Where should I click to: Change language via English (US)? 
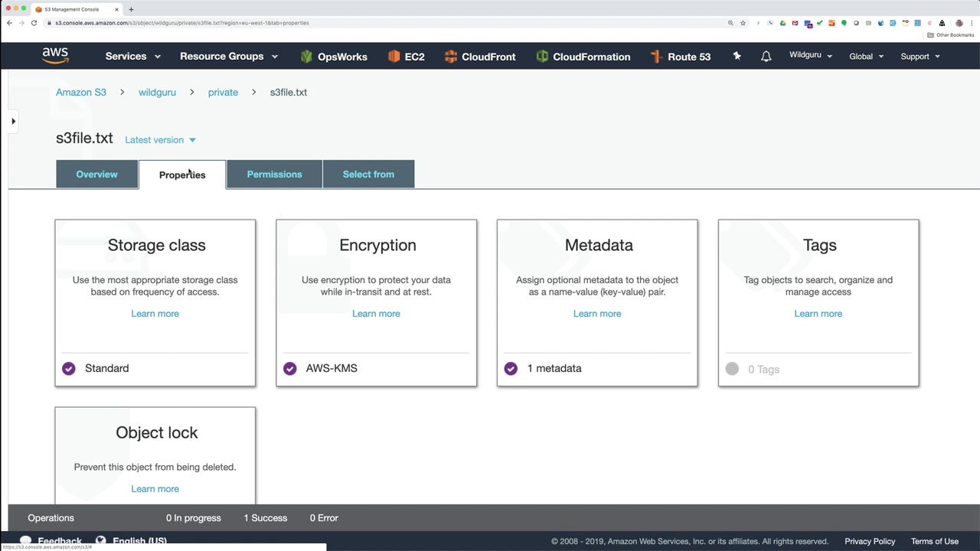point(139,541)
